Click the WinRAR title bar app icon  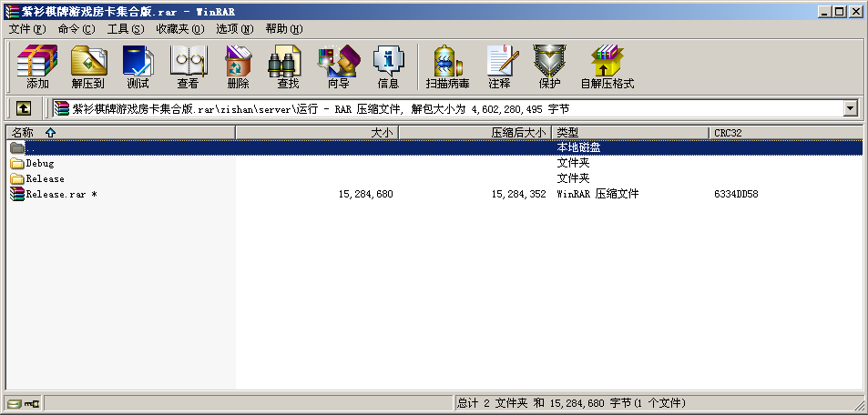(x=12, y=11)
